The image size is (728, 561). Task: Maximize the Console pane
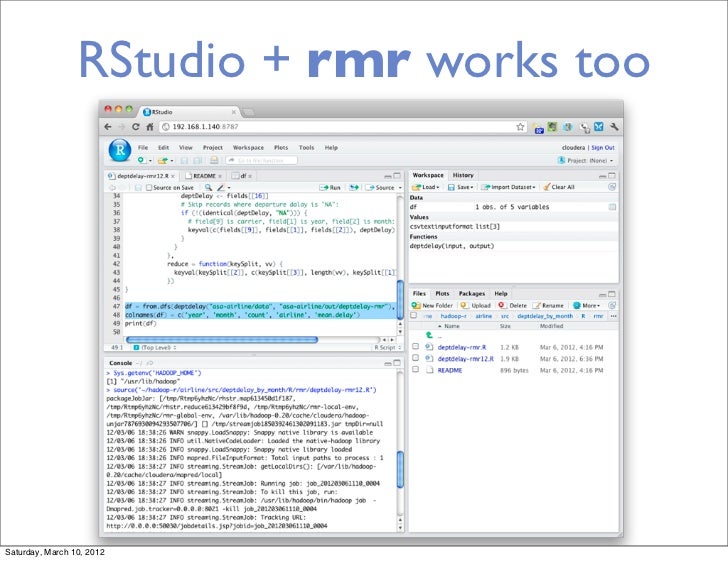click(x=397, y=363)
